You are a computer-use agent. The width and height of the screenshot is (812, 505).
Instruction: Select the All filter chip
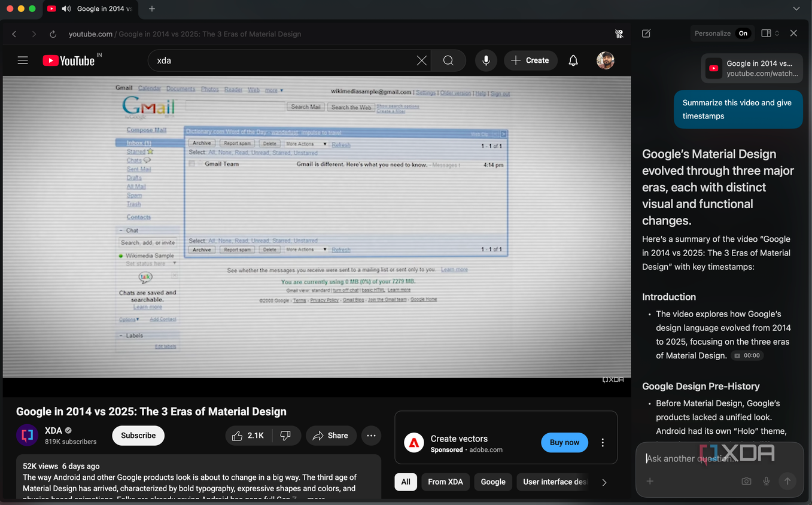pos(406,482)
